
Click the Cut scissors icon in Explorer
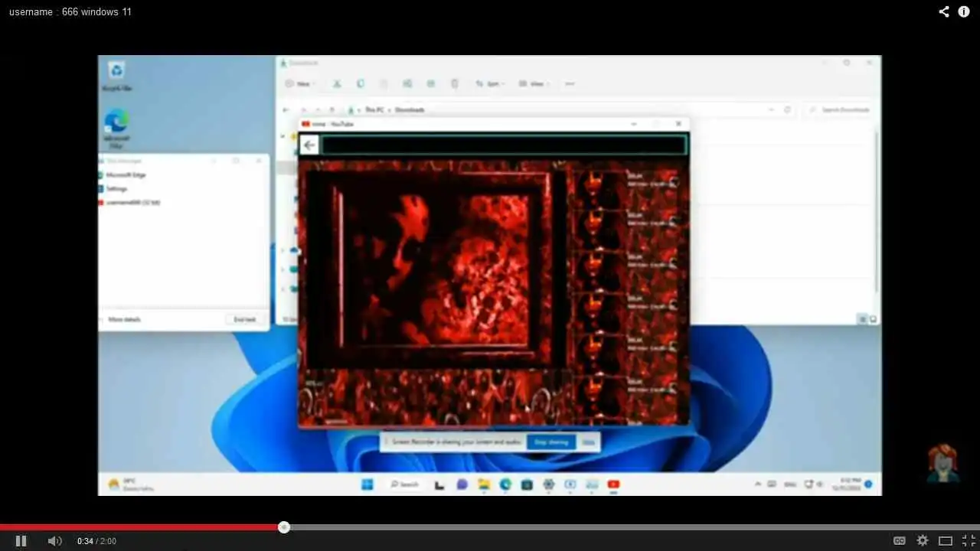[x=336, y=83]
